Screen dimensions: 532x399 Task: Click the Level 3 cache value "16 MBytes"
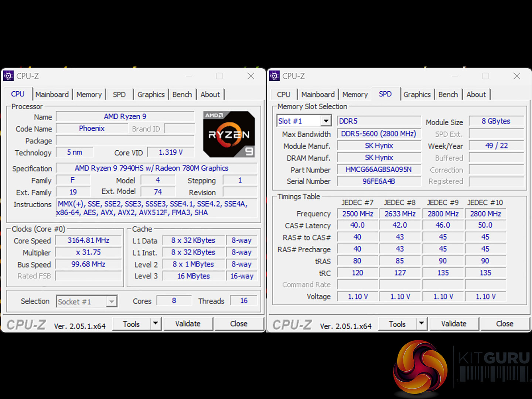coord(193,276)
